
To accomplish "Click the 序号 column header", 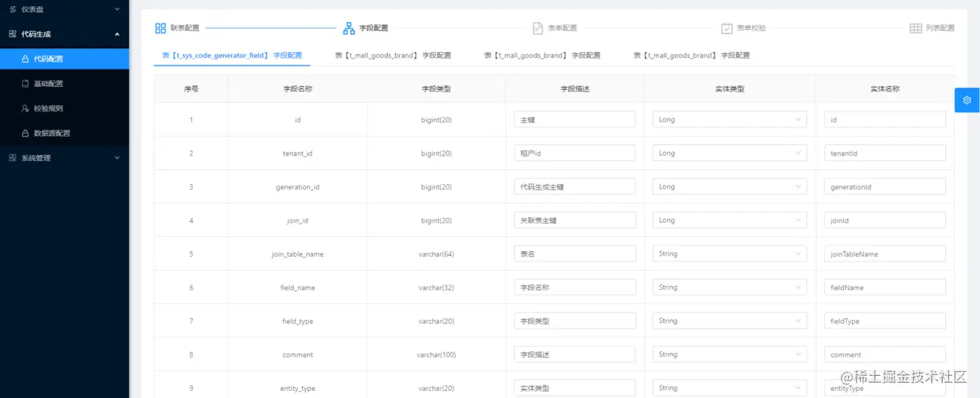I will [190, 88].
